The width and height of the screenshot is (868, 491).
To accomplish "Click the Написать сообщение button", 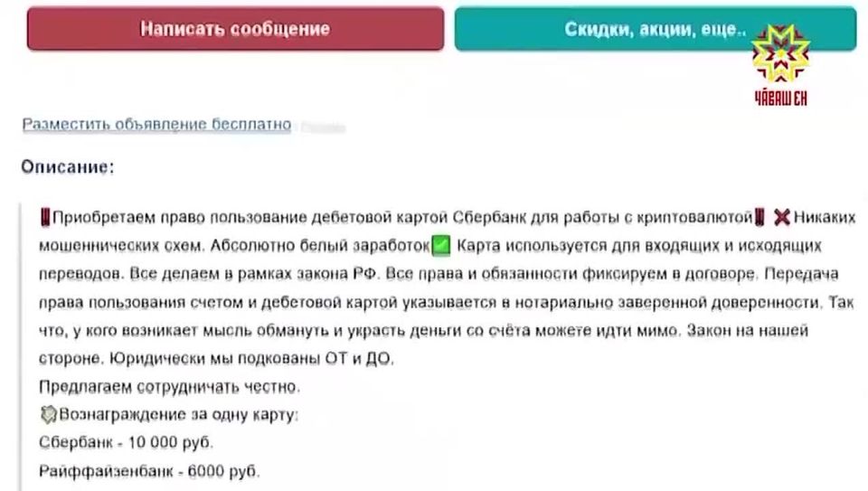I will click(x=235, y=29).
